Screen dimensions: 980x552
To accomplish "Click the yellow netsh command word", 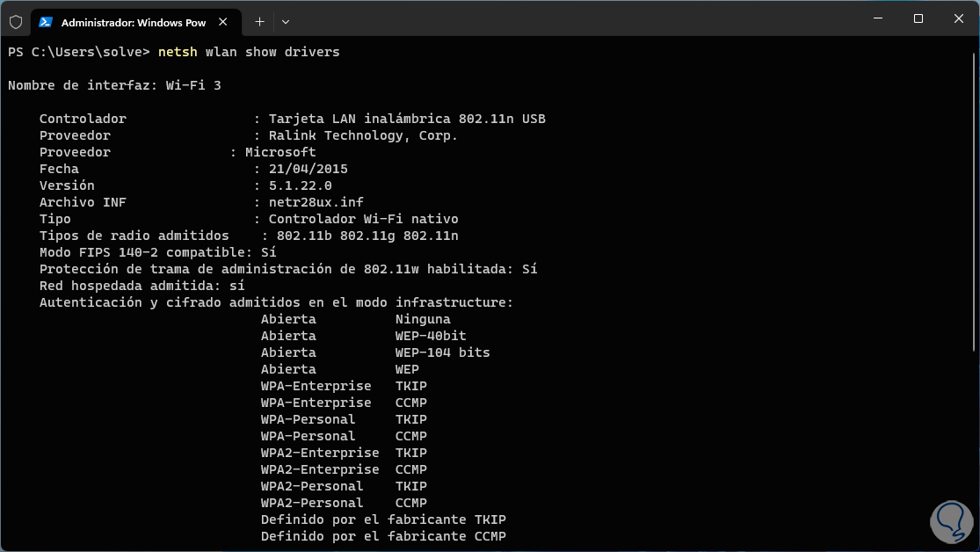I will (x=177, y=52).
